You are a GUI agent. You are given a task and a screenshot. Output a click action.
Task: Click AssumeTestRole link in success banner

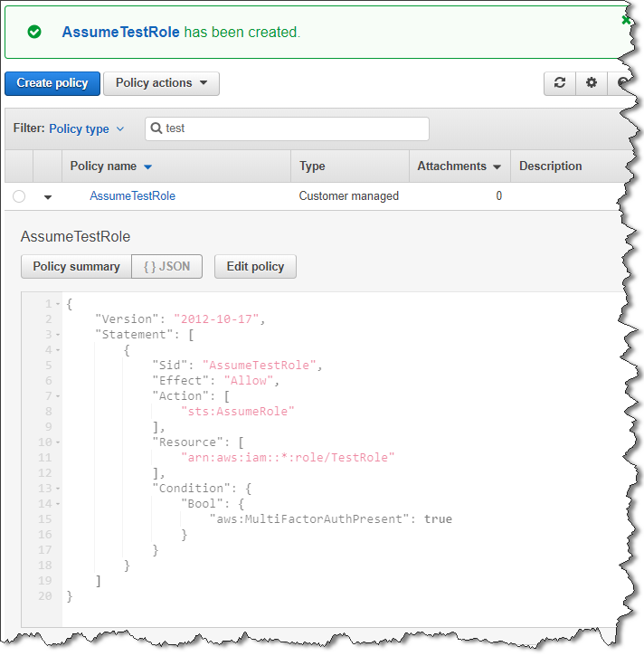[121, 32]
